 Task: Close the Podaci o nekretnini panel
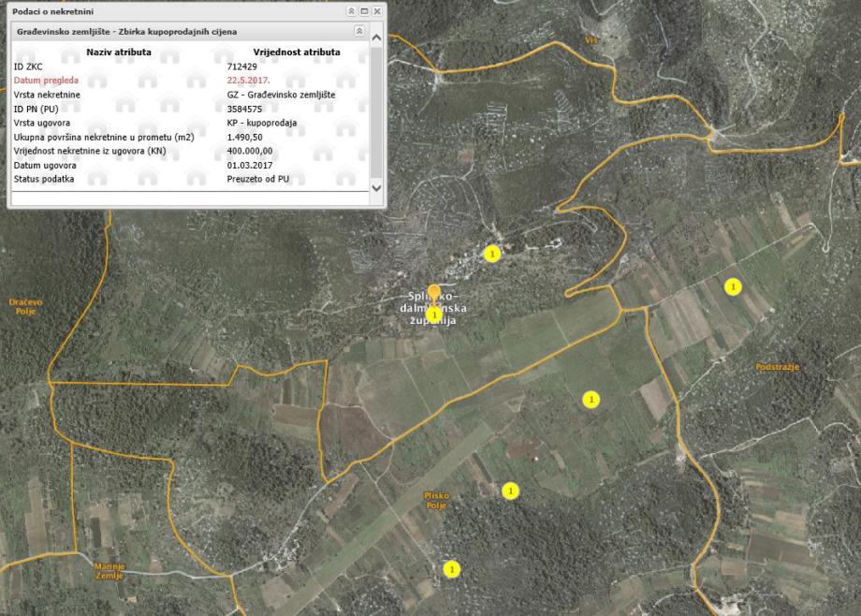(x=376, y=10)
